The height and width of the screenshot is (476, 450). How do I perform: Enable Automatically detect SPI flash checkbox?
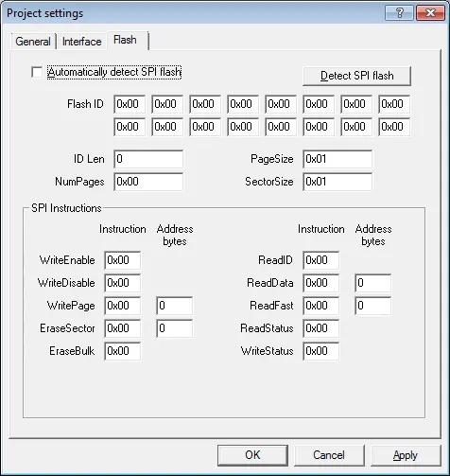click(37, 72)
